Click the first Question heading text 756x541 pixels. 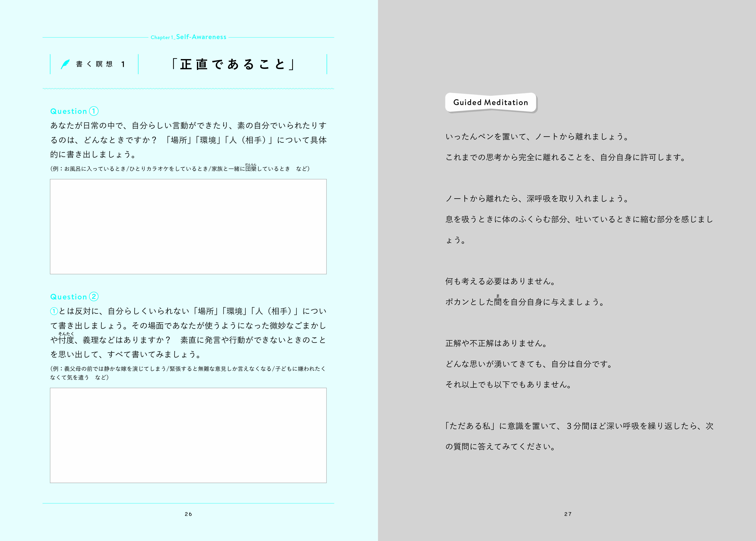[x=68, y=111]
